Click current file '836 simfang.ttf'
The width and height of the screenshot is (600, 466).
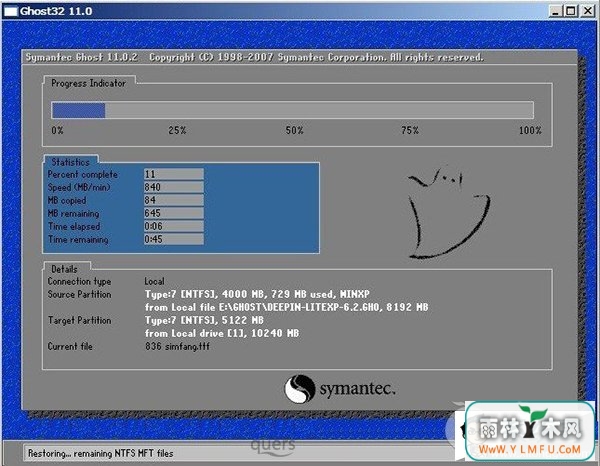(x=177, y=346)
